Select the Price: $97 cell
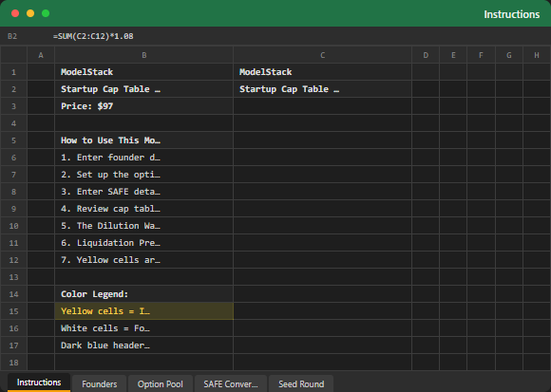This screenshot has width=551, height=392. pos(144,106)
